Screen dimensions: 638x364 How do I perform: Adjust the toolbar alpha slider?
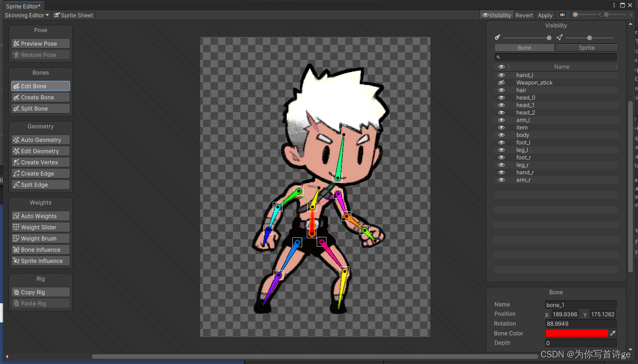click(585, 15)
